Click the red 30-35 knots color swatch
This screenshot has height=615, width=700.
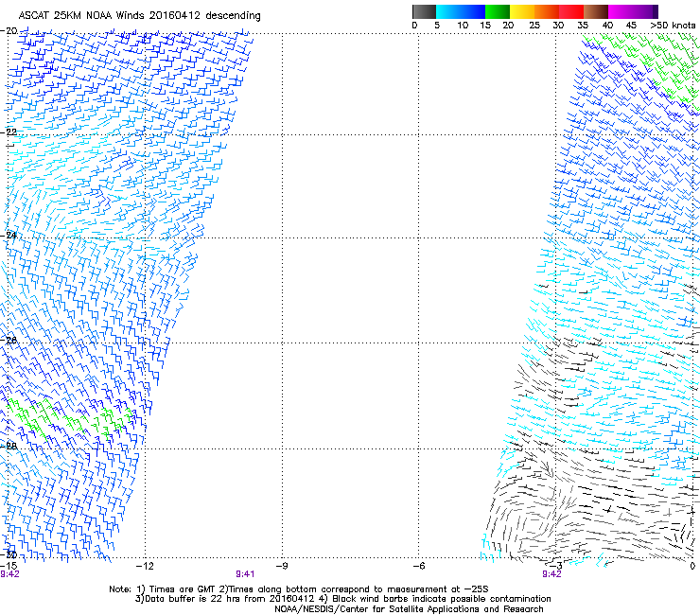click(571, 11)
